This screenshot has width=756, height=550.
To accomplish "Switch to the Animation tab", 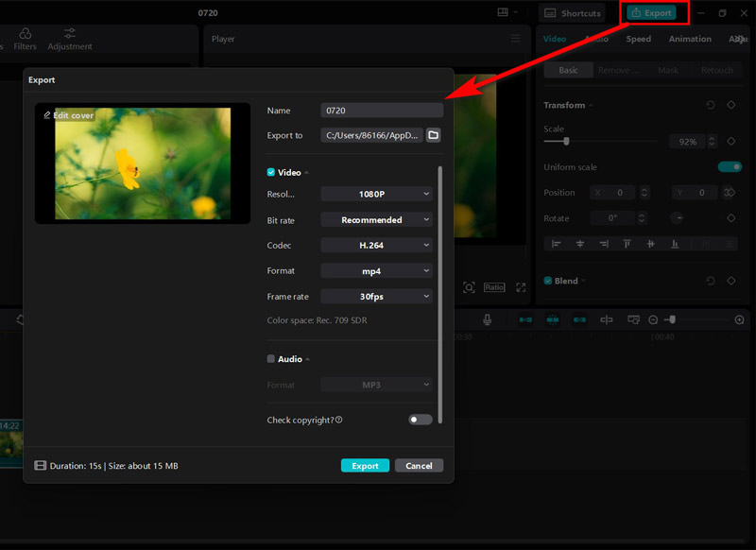I will (x=690, y=39).
